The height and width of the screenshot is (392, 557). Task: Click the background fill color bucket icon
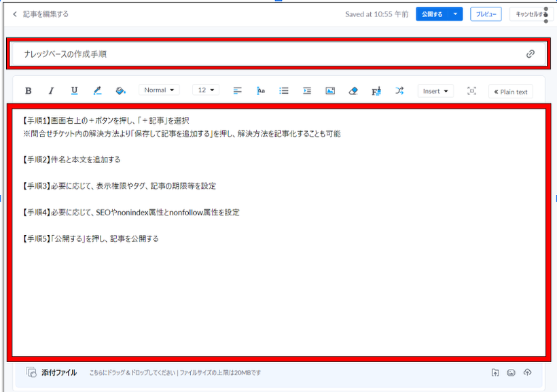pos(120,91)
